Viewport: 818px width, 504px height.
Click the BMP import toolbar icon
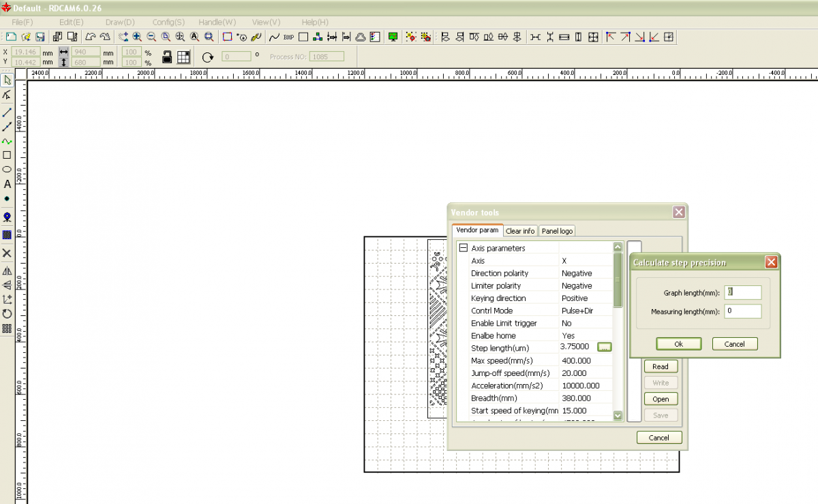click(x=288, y=37)
